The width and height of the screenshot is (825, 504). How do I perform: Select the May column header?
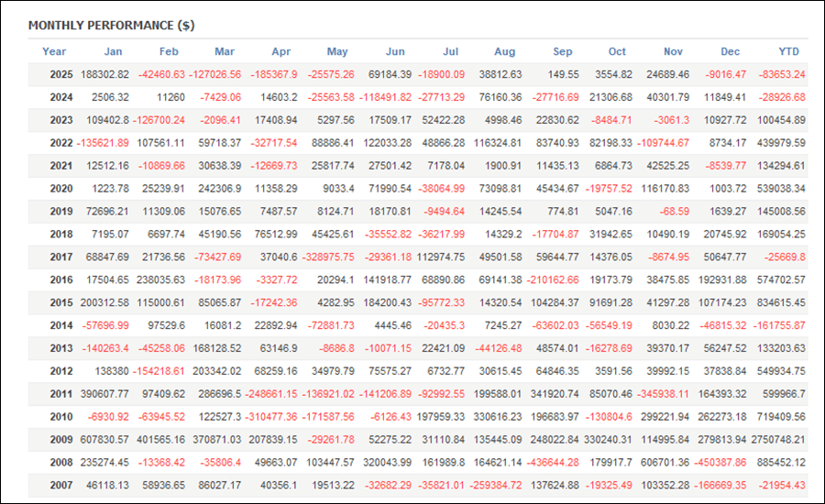337,51
